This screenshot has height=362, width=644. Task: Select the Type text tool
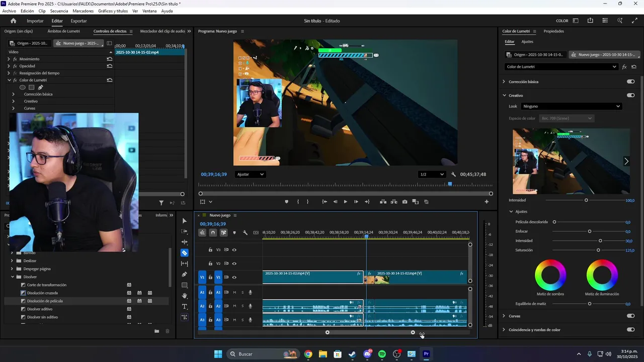pyautogui.click(x=184, y=307)
